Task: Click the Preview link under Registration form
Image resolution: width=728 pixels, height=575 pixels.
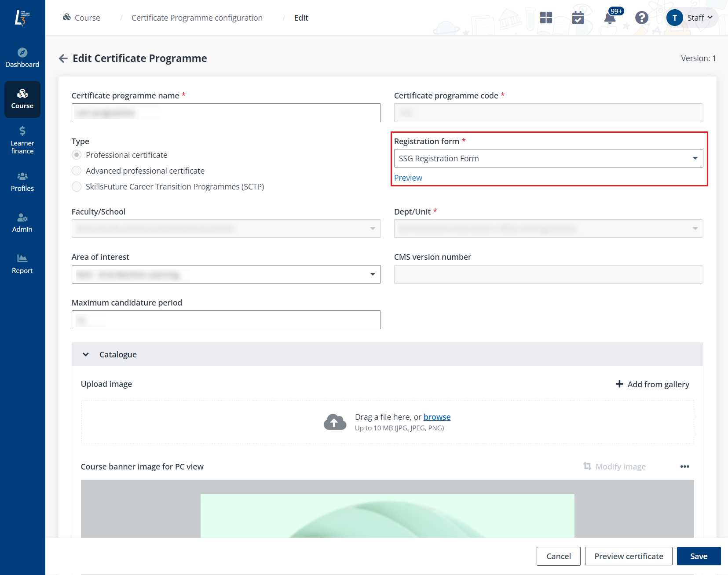Action: coord(408,178)
